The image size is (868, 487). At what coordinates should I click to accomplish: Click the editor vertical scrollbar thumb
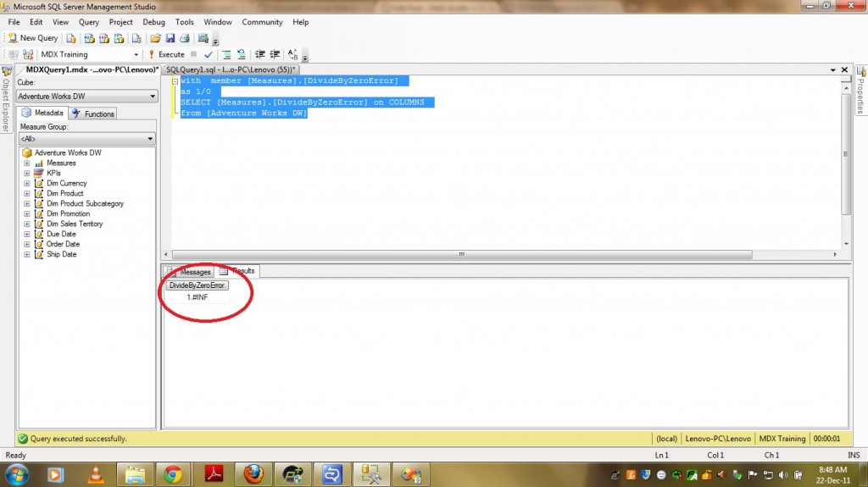click(845, 154)
